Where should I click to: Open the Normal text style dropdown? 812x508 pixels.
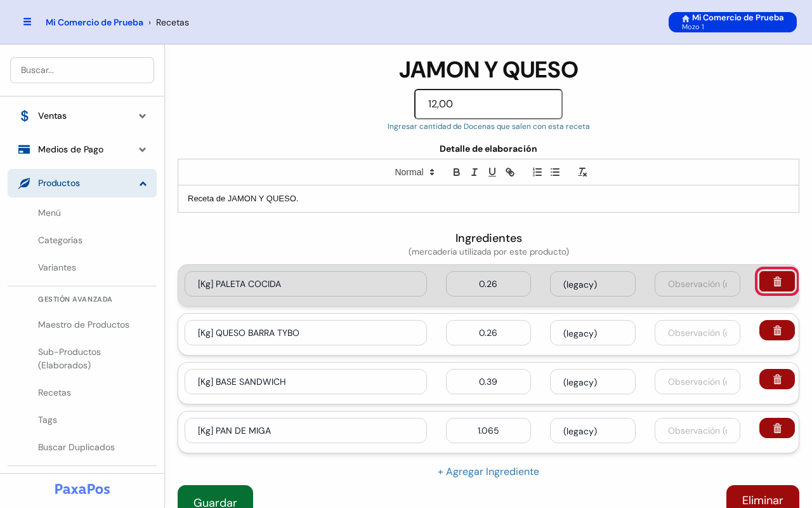point(415,172)
